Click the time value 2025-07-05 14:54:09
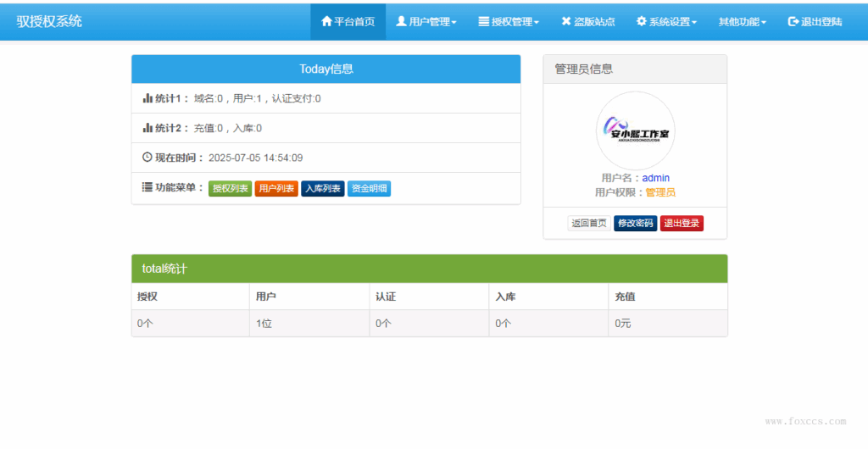Screen dimensions: 868x449 coord(256,158)
